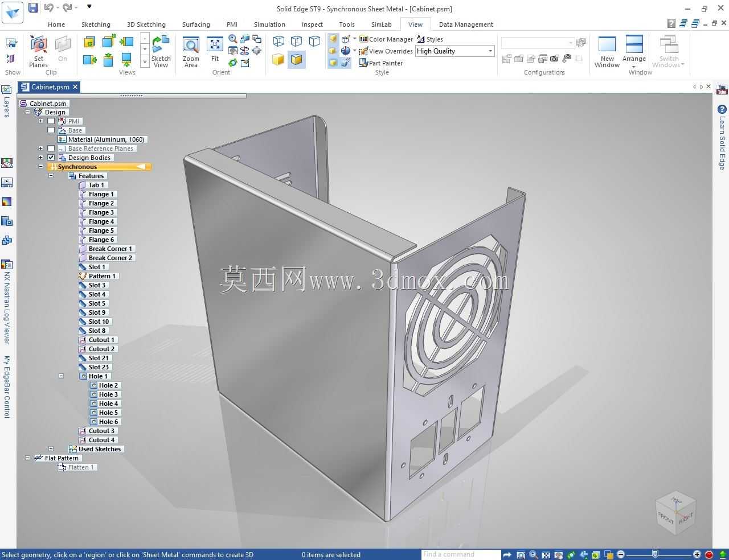Viewport: 729px width, 560px height.
Task: Collapse the Flat Pattern node
Action: tap(27, 458)
